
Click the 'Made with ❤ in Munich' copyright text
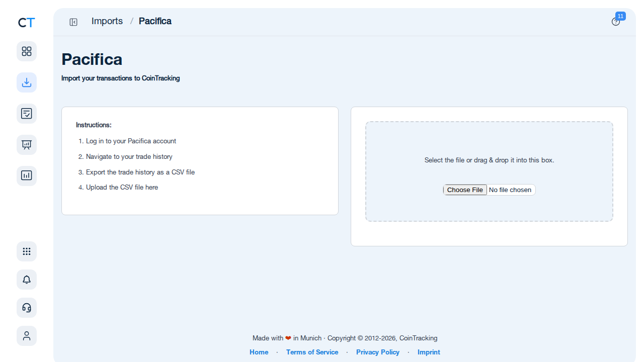point(345,338)
